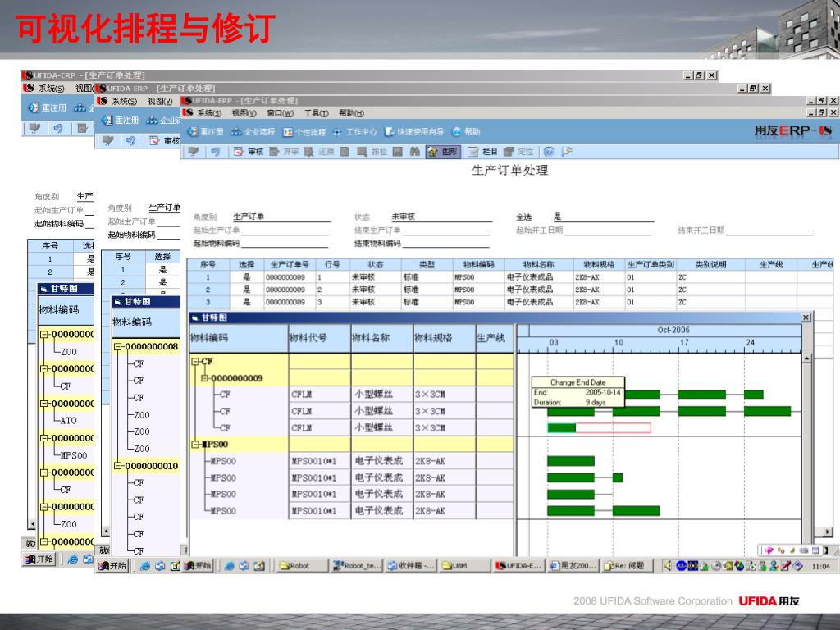Switch to Re: 问题 taskbar button
This screenshot has height=630, width=840.
point(626,566)
